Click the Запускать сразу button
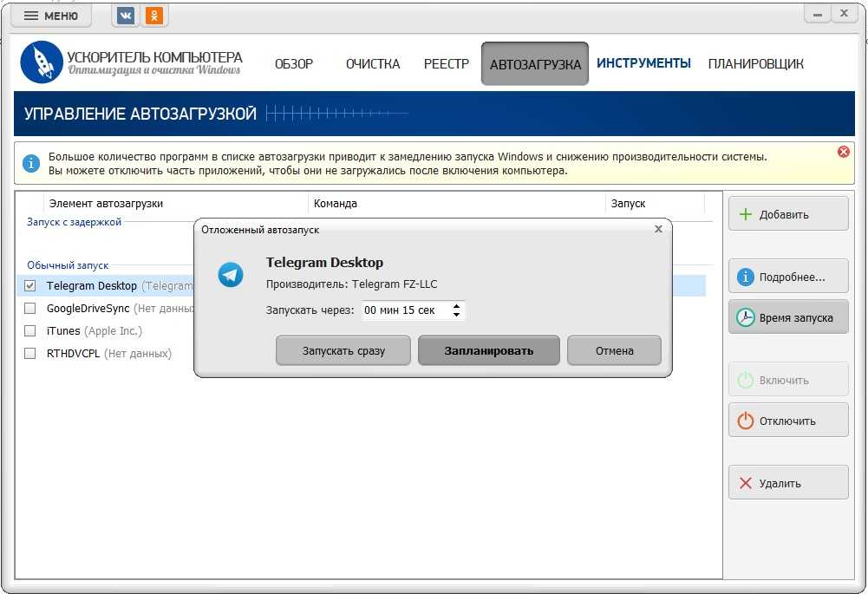Screen dimensions: 868x594 click(343, 351)
